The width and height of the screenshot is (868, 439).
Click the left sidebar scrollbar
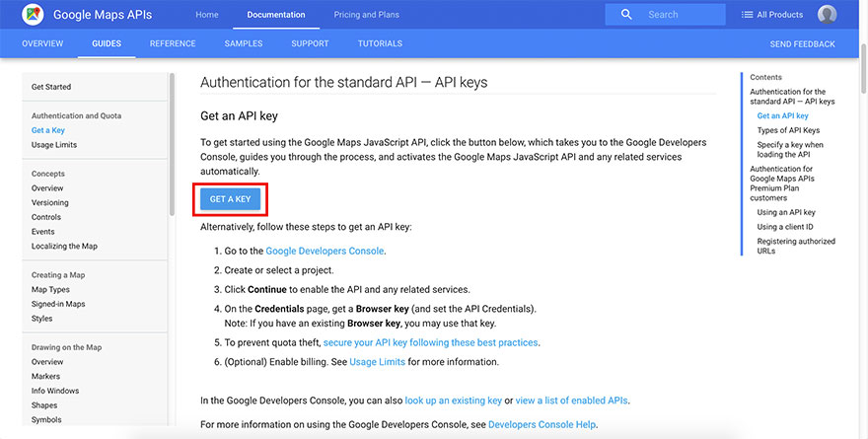coord(172,144)
